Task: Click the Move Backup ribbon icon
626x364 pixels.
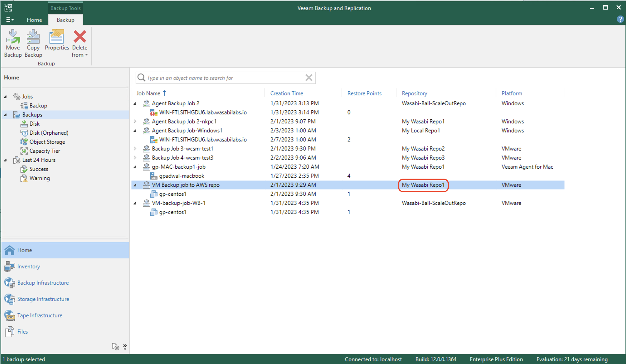Action: [x=13, y=36]
